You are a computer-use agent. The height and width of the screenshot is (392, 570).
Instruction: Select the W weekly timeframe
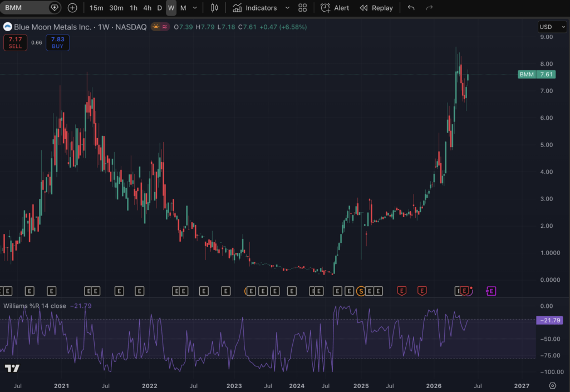171,8
